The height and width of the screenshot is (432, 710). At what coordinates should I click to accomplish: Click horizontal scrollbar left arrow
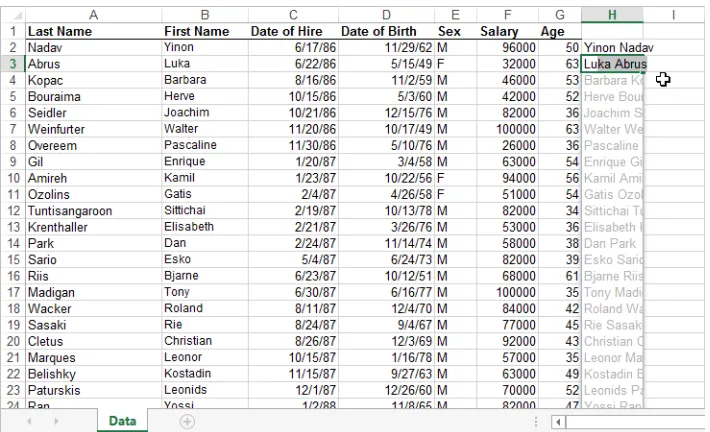click(x=558, y=422)
